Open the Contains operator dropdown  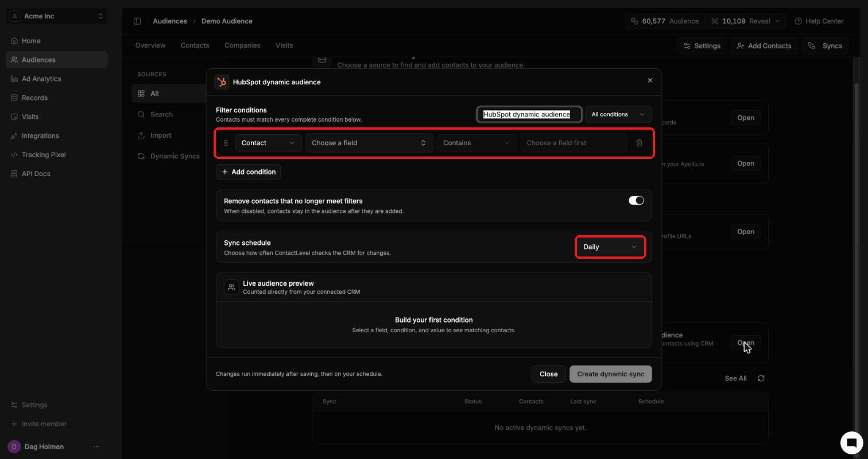[x=476, y=143]
